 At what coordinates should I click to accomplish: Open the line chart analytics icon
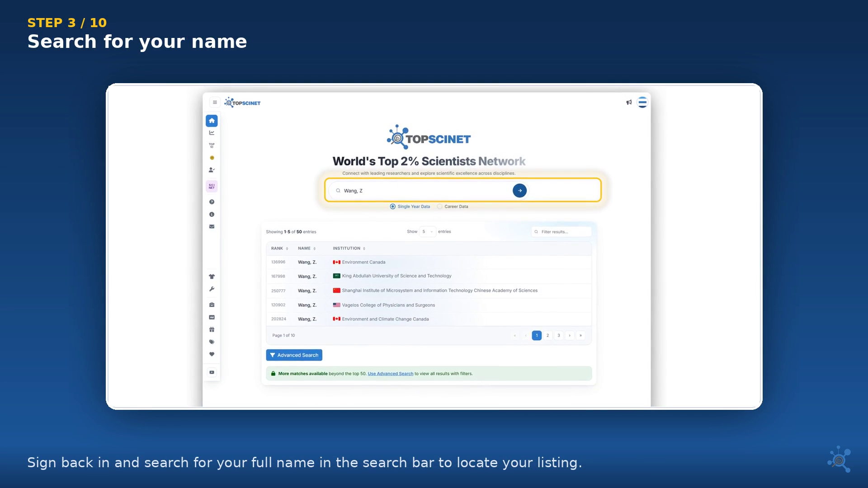coord(212,133)
